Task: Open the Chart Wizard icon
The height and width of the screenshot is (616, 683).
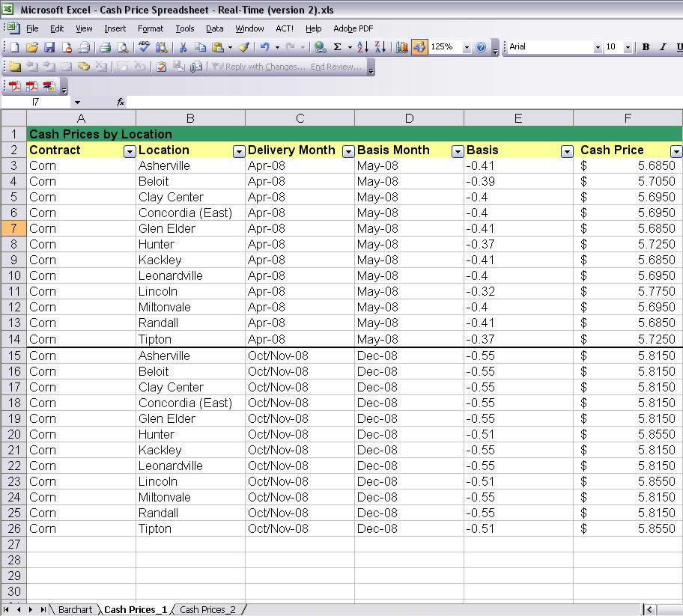Action: coord(401,47)
